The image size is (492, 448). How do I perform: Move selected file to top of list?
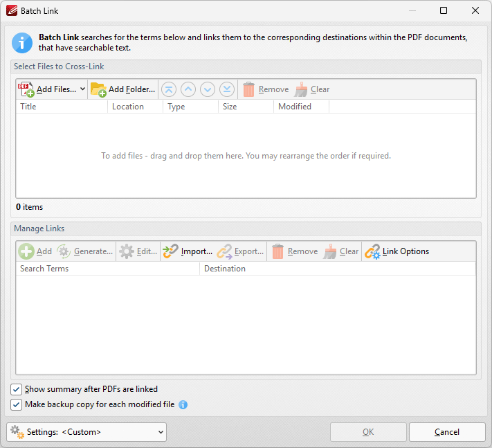click(169, 89)
